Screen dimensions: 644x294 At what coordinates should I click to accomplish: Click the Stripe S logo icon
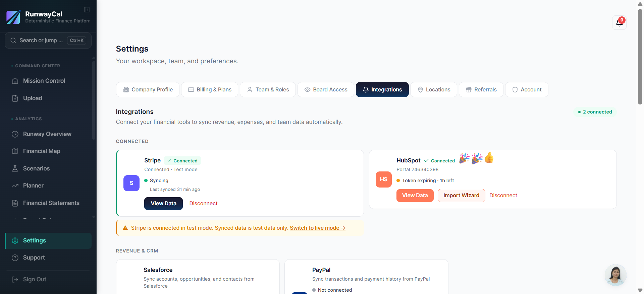click(x=131, y=183)
